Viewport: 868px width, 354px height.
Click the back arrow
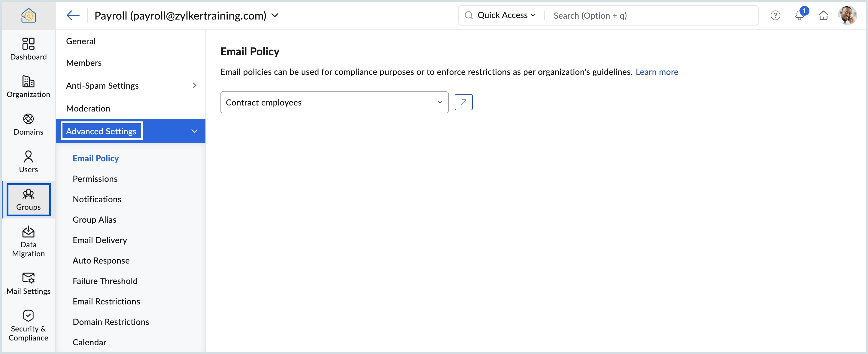point(73,16)
